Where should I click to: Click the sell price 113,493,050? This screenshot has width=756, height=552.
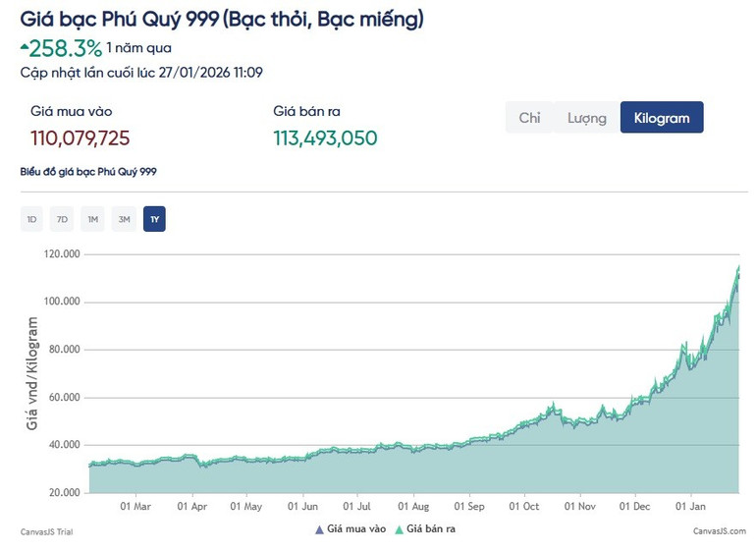coord(325,138)
